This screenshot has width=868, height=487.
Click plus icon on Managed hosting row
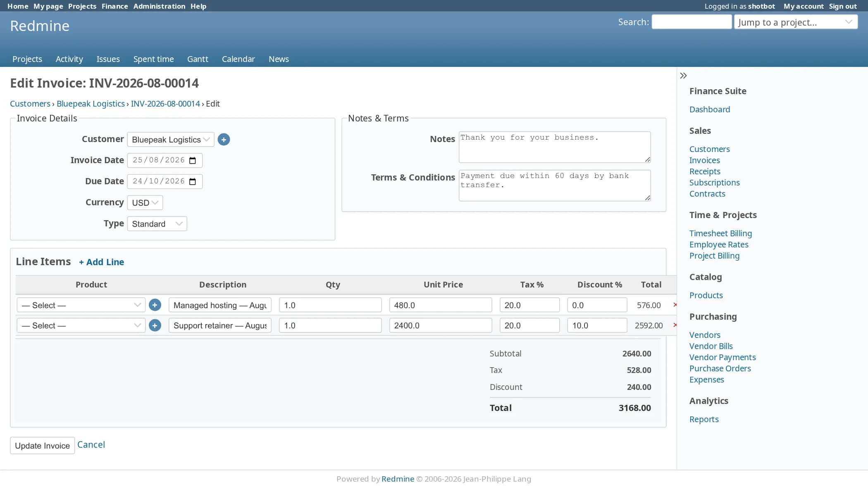[155, 305]
